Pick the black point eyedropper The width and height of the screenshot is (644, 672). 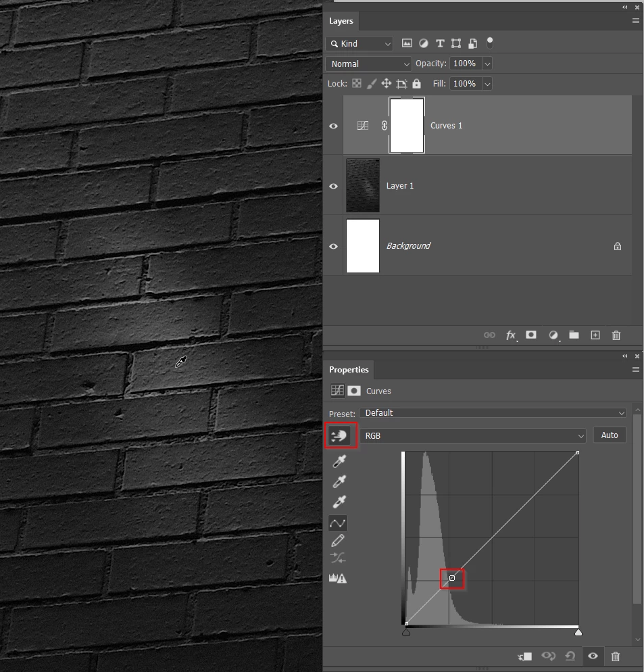click(x=339, y=461)
